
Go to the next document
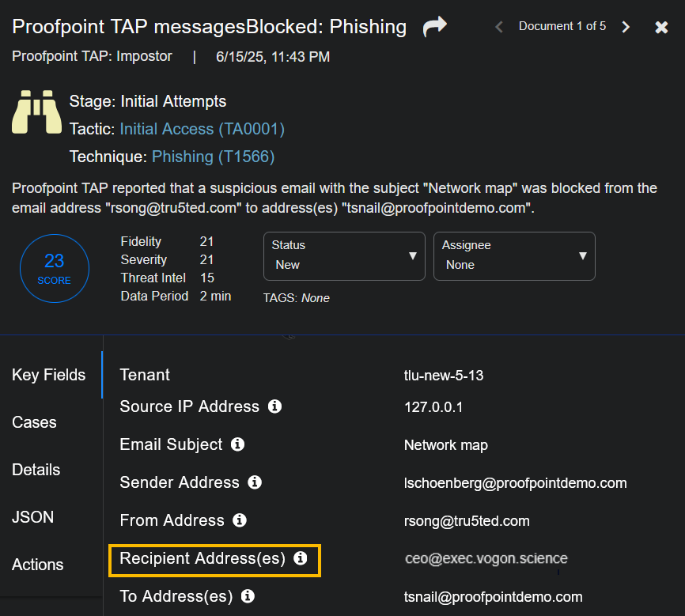(626, 27)
